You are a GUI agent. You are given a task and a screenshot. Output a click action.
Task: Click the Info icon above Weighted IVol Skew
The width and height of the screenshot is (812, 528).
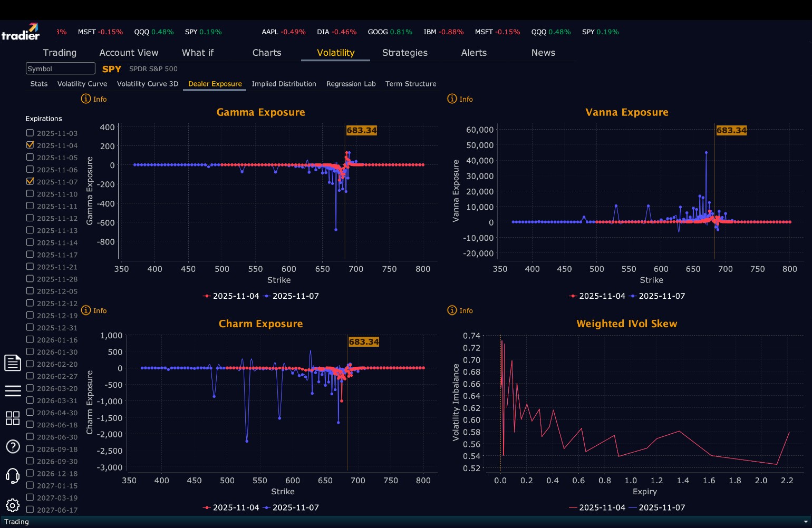[452, 310]
